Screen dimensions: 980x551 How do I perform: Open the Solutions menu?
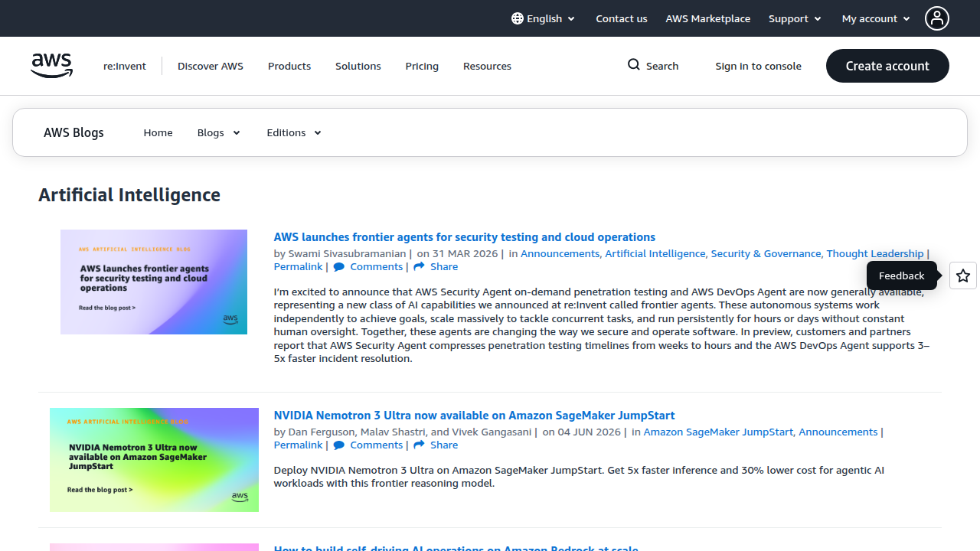click(x=358, y=66)
